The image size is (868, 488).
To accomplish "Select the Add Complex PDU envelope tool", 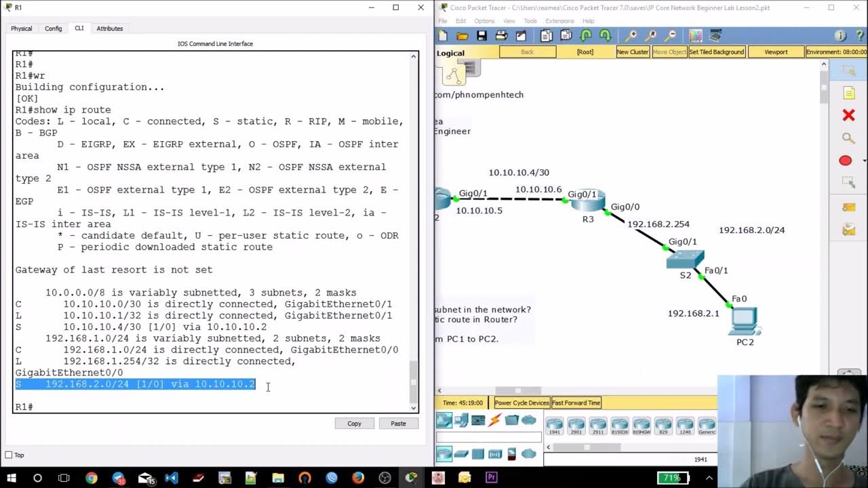I will tap(848, 230).
